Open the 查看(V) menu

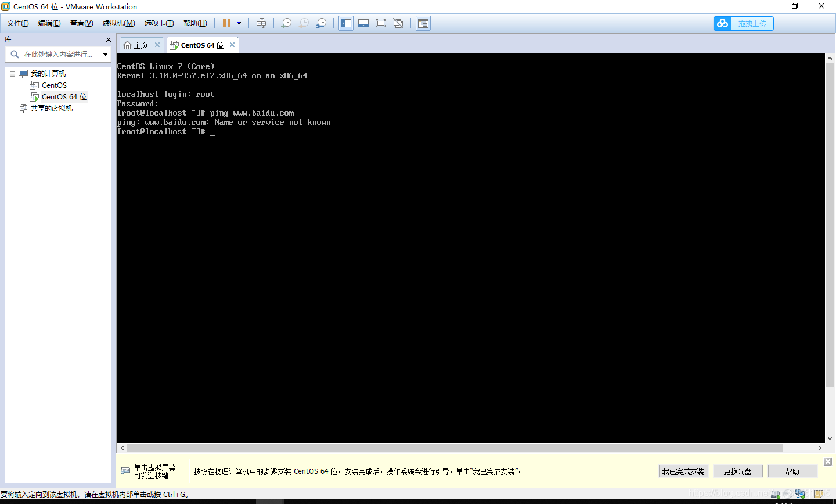coord(81,23)
